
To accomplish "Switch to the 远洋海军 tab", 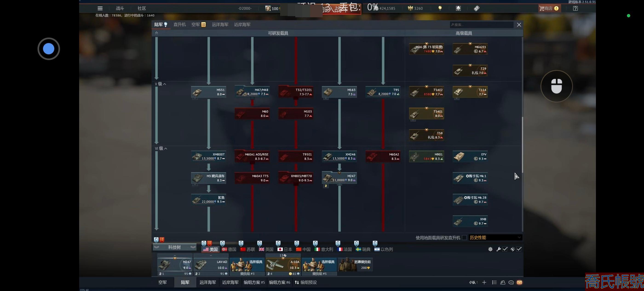I will [220, 25].
